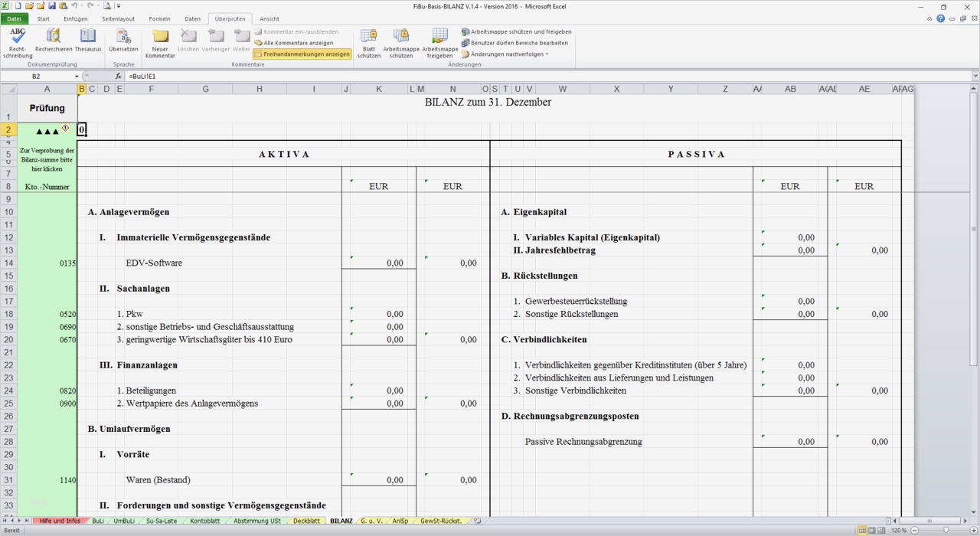Toggle Freihandanmerkungen anzeigen
Image resolution: width=980 pixels, height=536 pixels.
[302, 54]
